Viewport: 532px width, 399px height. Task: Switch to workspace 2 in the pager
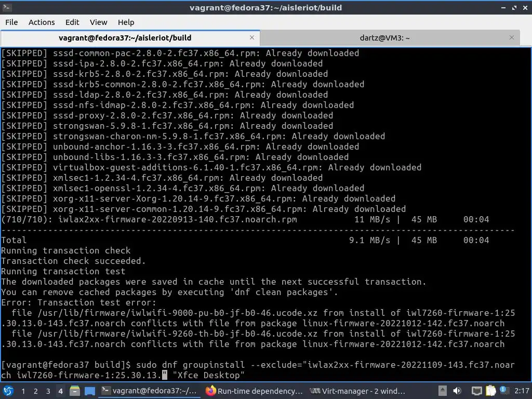click(35, 391)
